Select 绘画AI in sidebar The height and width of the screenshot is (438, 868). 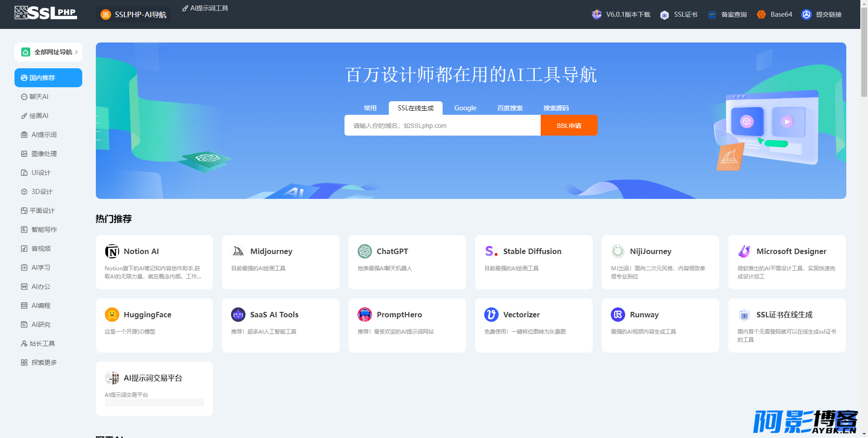[x=48, y=116]
